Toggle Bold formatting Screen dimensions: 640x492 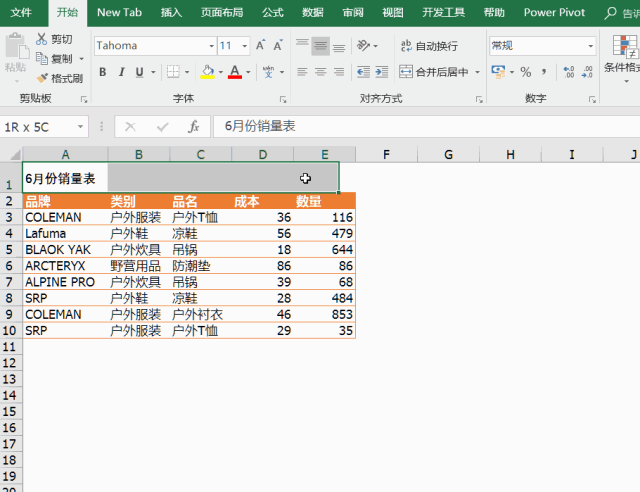tap(102, 73)
